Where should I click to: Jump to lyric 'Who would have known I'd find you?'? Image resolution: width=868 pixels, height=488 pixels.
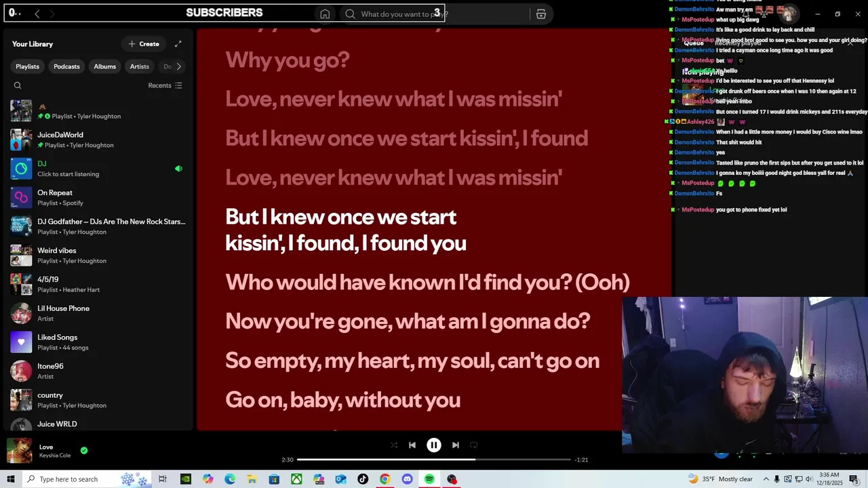tap(427, 282)
